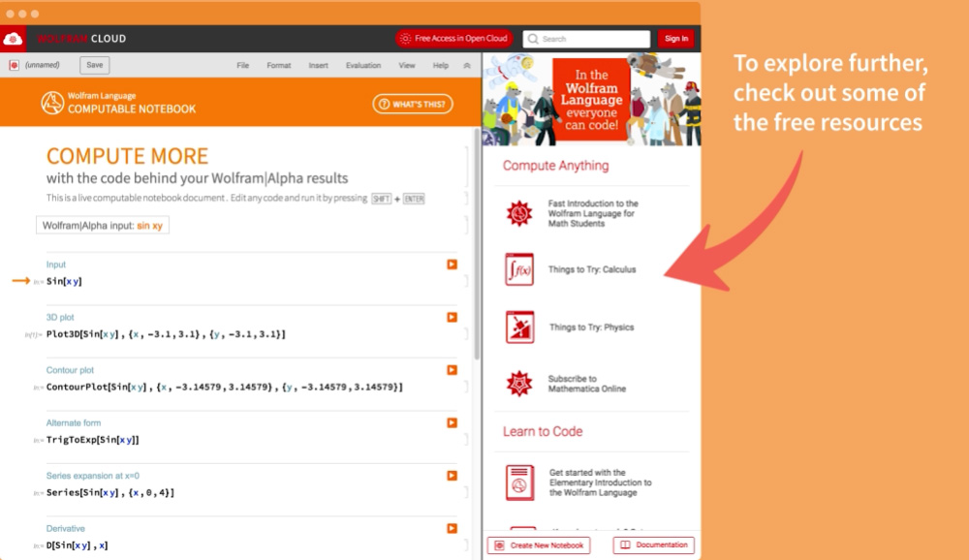Run the Alternate form cell
The width and height of the screenshot is (969, 560).
click(x=452, y=422)
